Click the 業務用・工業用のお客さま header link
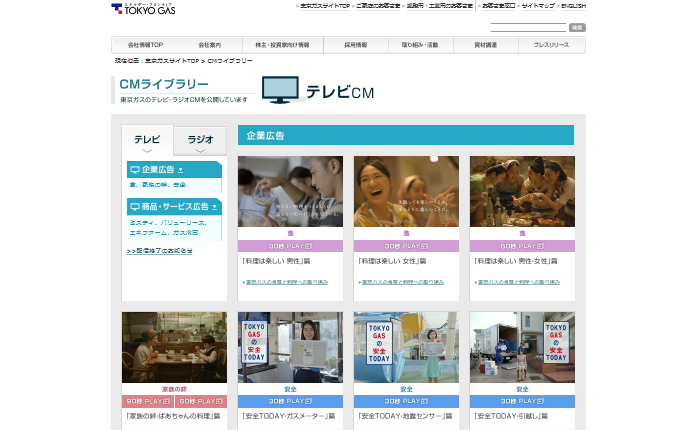 [x=440, y=6]
